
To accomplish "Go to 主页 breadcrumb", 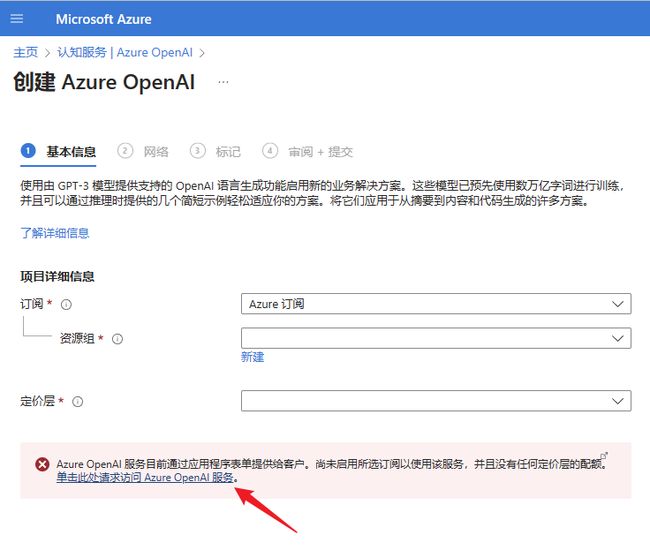I will pos(25,52).
